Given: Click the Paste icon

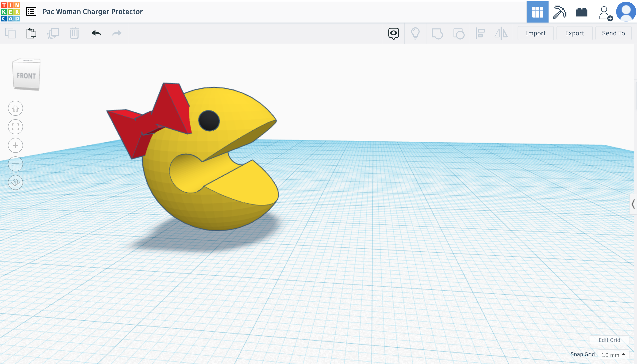Looking at the screenshot, I should 31,33.
